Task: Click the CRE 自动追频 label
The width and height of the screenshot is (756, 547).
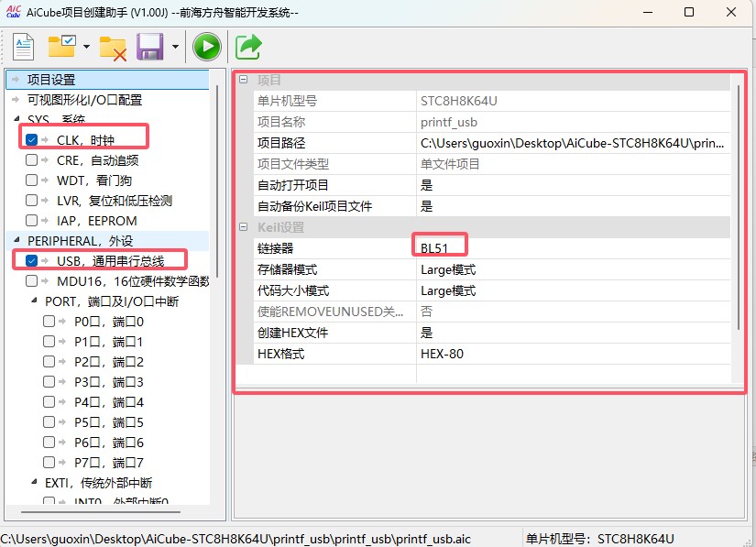Action: coord(97,160)
